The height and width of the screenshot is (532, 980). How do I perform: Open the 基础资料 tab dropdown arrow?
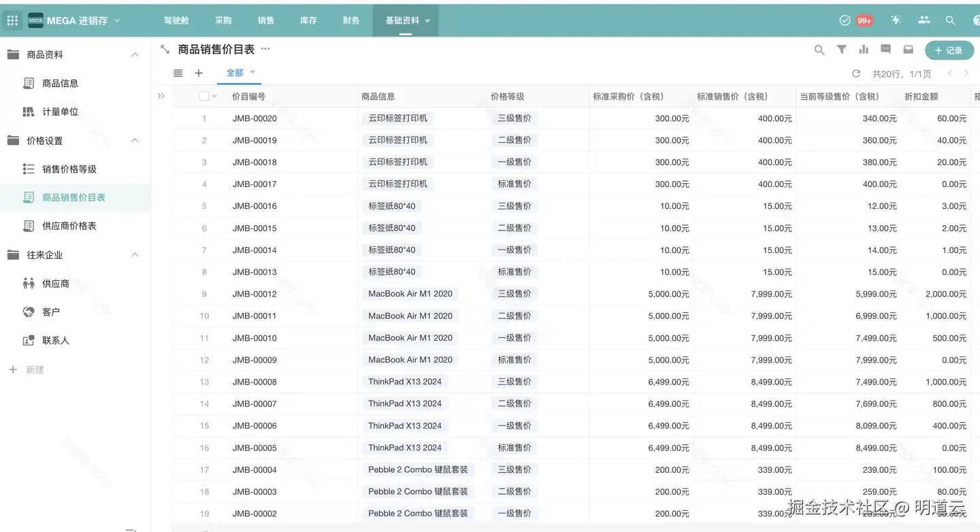(427, 21)
